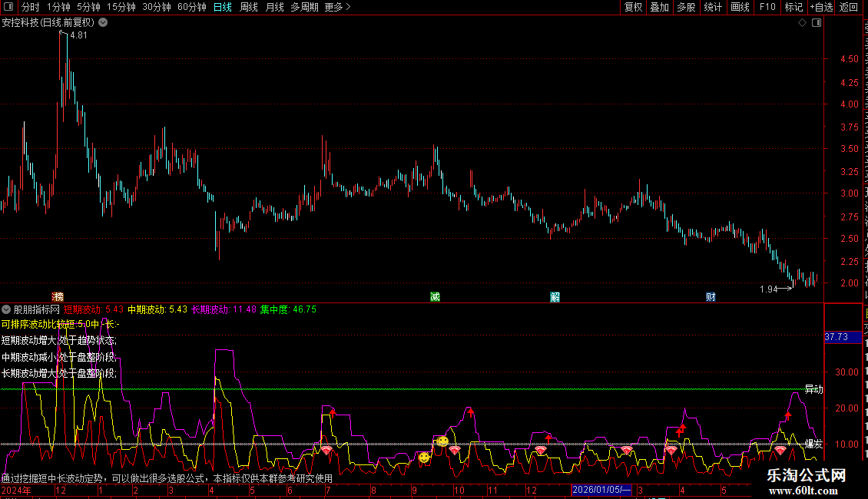Switch to 周线 weekly chart
Viewport: 868px width, 499px height.
(x=249, y=7)
